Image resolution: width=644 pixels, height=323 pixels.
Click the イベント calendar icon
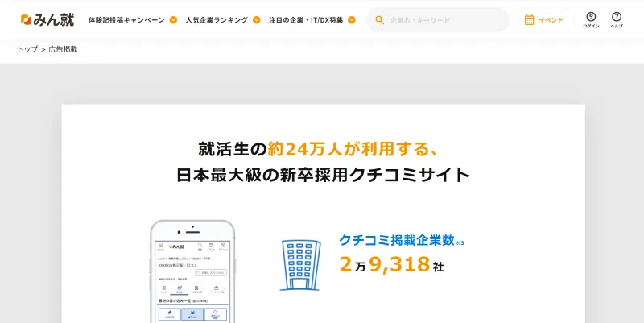[530, 19]
